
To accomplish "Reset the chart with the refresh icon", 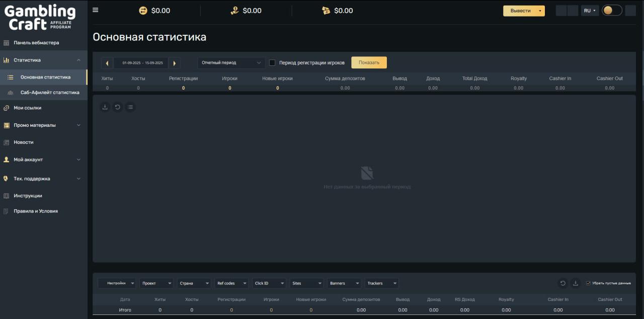I will pyautogui.click(x=117, y=107).
